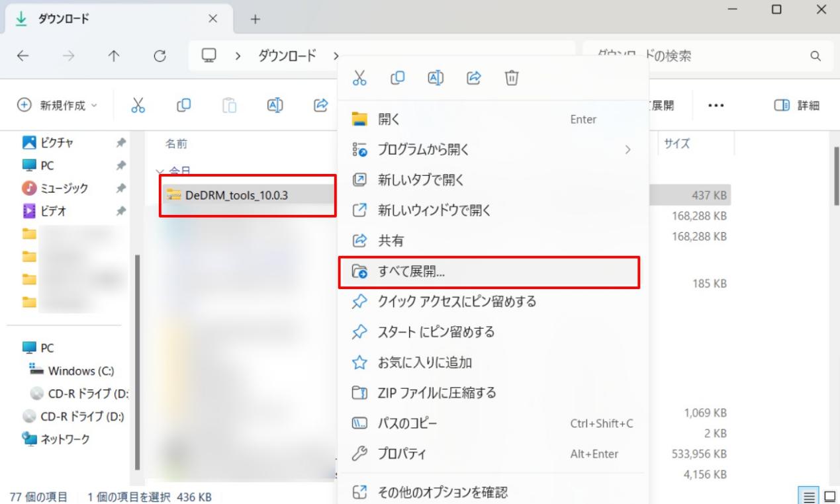This screenshot has width=840, height=504.
Task: Unpin ビデオ pin icon in sidebar
Action: pos(122,212)
